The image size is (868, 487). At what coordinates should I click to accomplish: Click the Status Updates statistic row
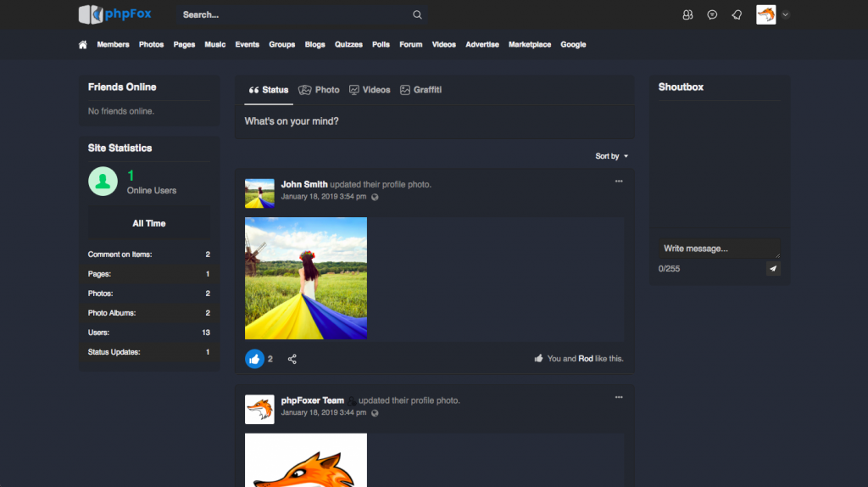point(149,352)
